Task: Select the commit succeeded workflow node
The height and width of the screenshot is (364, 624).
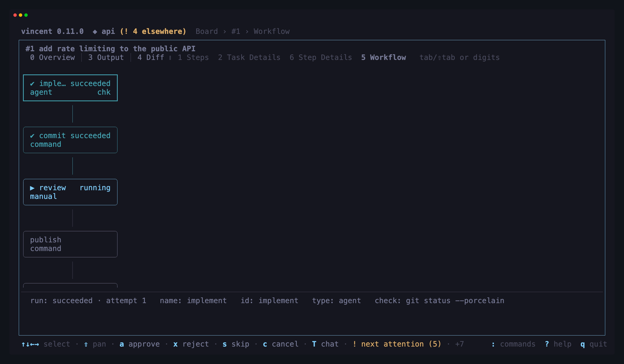Action: [70, 140]
